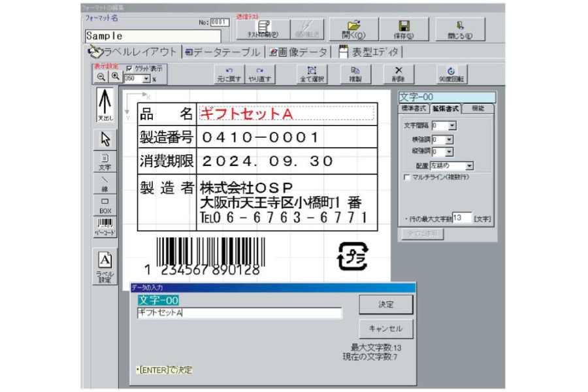
Task: Open the 縦強調 vertical emphasis dropdown
Action: point(449,152)
